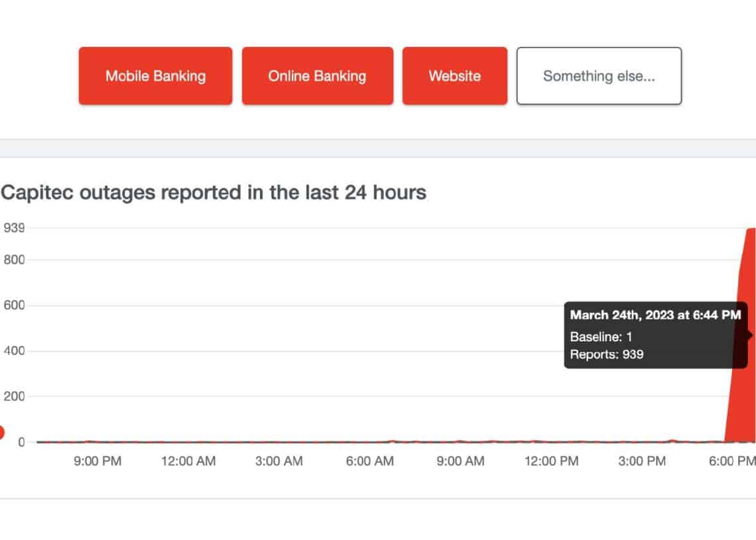Click the 3:00 PM time label

(x=642, y=461)
